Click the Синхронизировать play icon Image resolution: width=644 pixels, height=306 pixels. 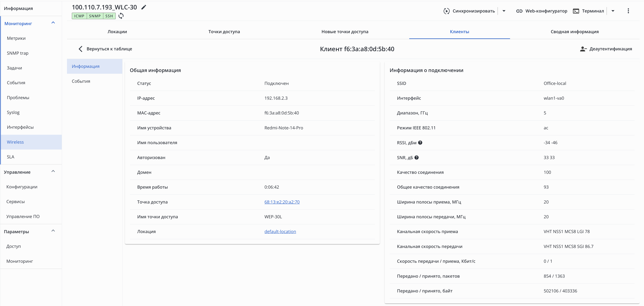[447, 11]
